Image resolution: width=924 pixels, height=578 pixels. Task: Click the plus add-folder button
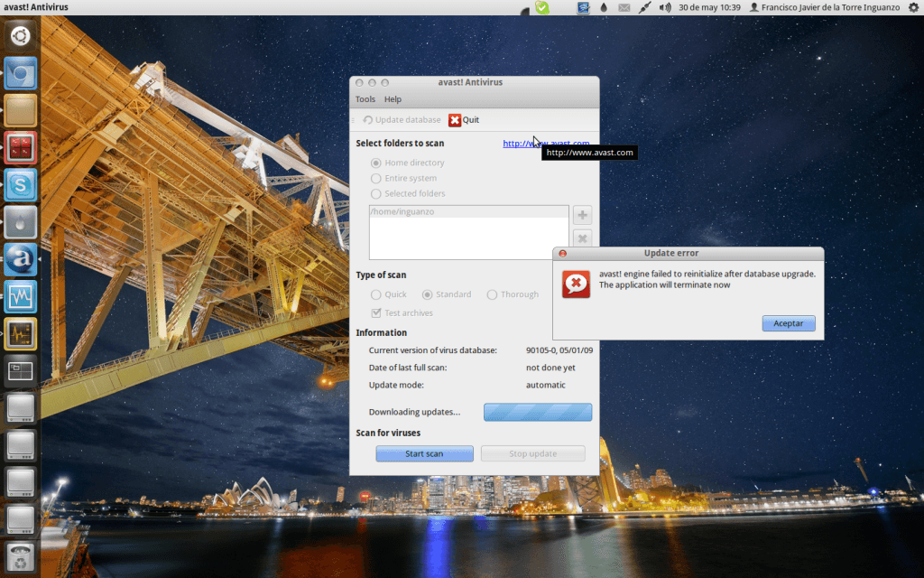tap(582, 215)
